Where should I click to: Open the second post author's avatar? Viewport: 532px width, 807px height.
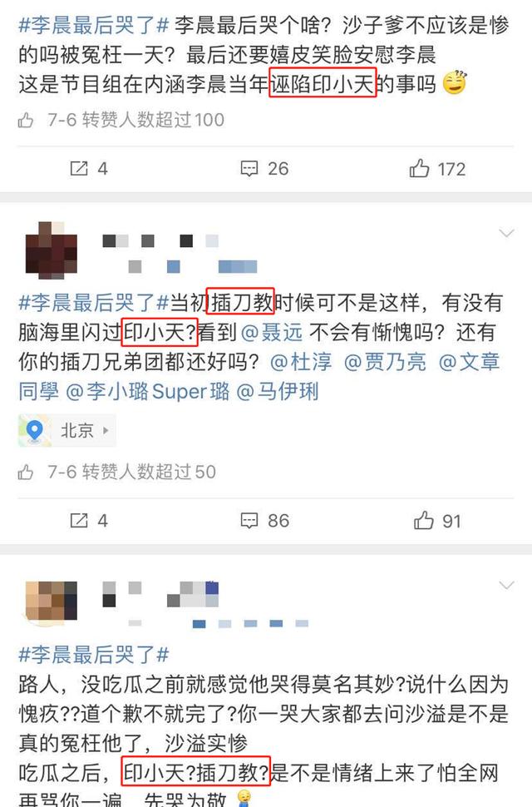(x=52, y=250)
